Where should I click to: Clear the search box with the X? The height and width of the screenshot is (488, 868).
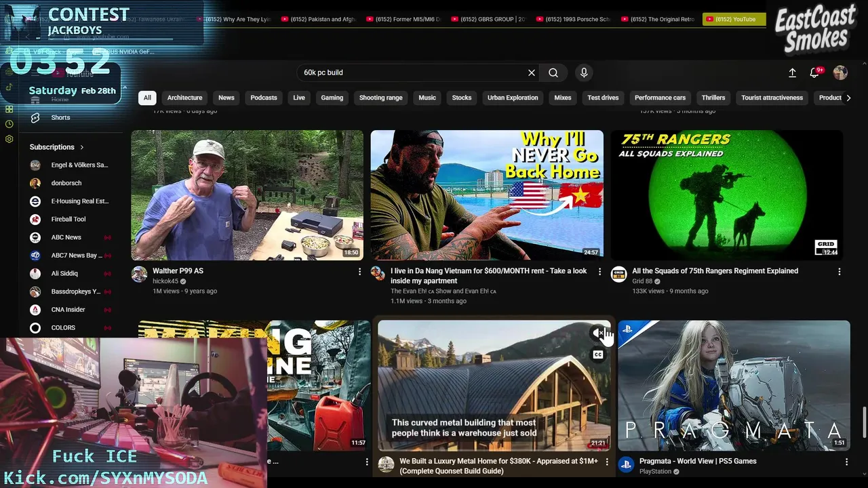pyautogui.click(x=532, y=73)
